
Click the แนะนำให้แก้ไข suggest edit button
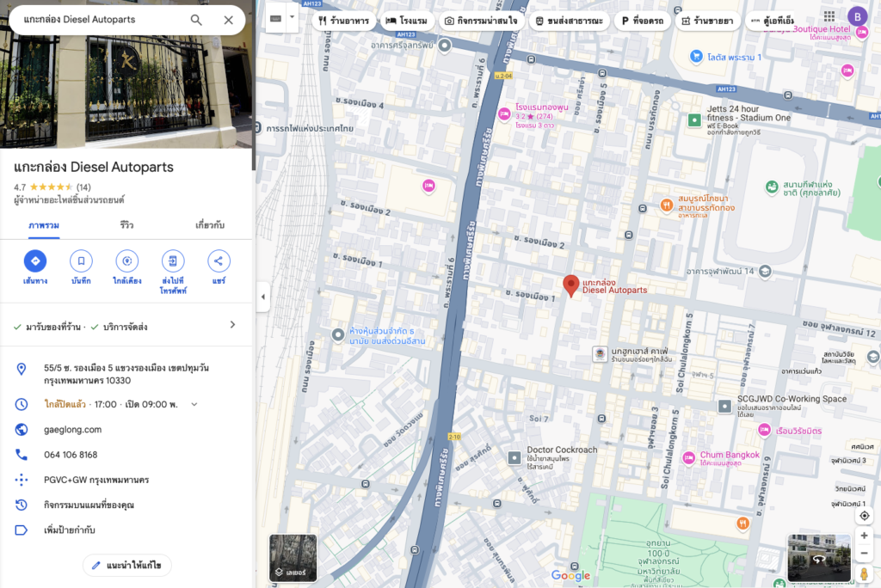[x=127, y=566]
